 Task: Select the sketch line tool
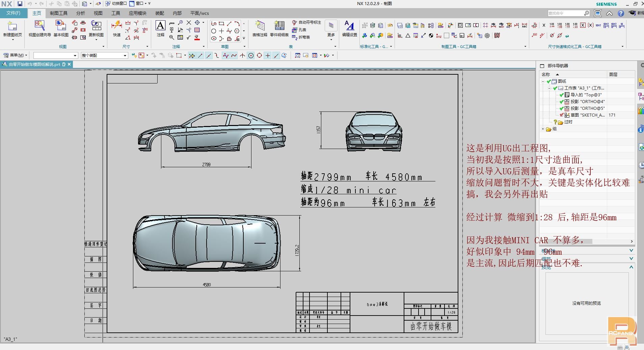coord(229,23)
